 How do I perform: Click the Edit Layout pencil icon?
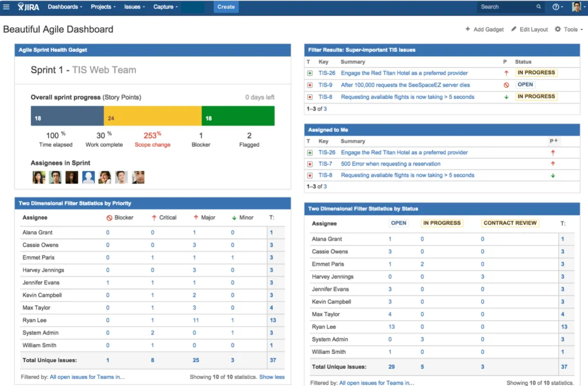point(514,29)
